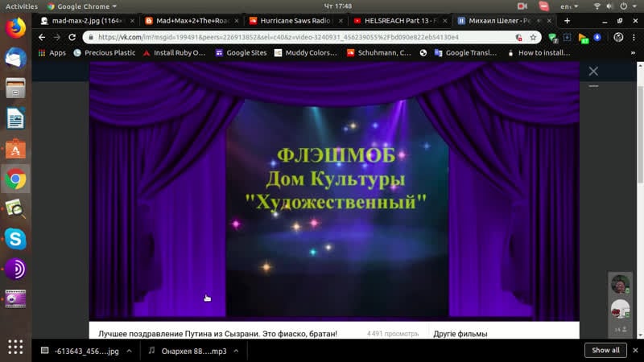Image resolution: width=644 pixels, height=362 pixels.
Task: Open downloaded Онархея 88....mp3 file
Action: click(x=188, y=351)
